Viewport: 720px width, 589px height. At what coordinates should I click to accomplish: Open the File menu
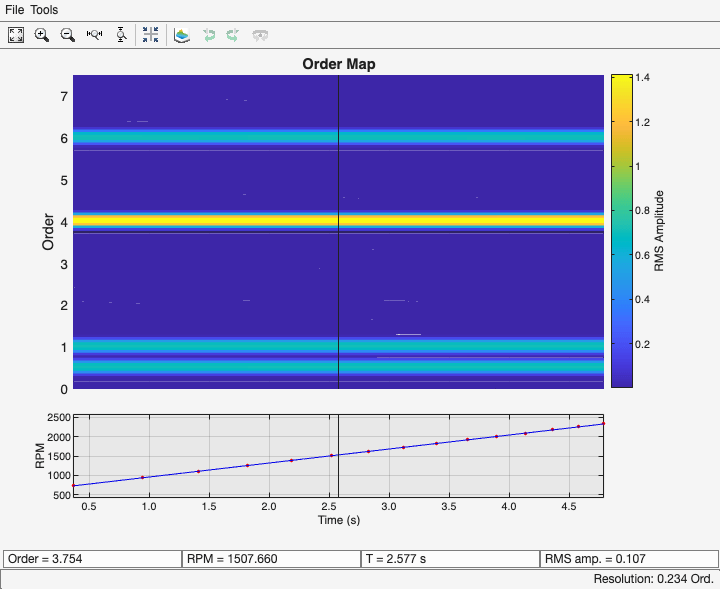15,10
